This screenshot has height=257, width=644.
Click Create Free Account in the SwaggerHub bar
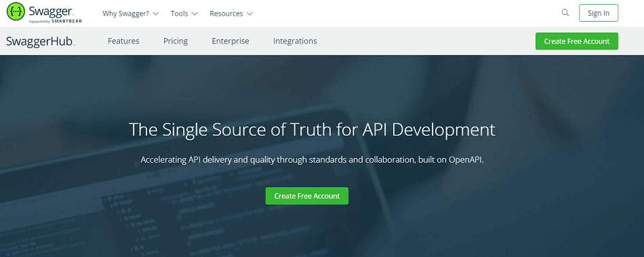(x=577, y=41)
